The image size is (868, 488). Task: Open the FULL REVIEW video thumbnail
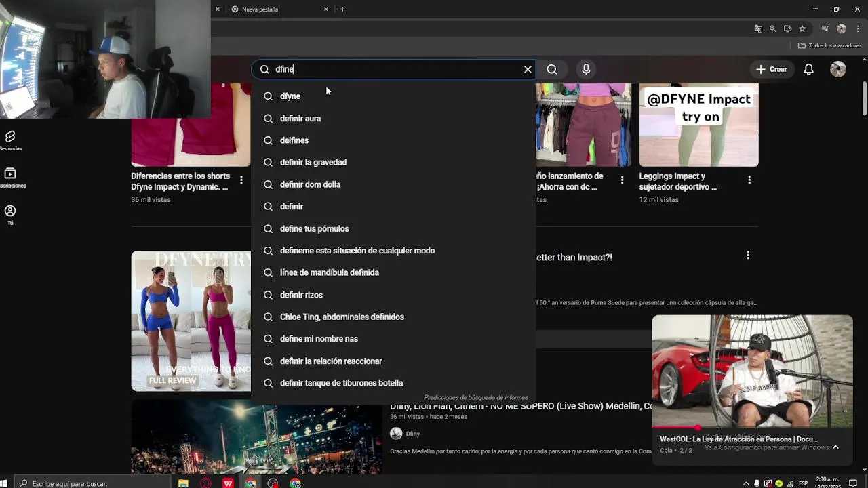click(191, 321)
